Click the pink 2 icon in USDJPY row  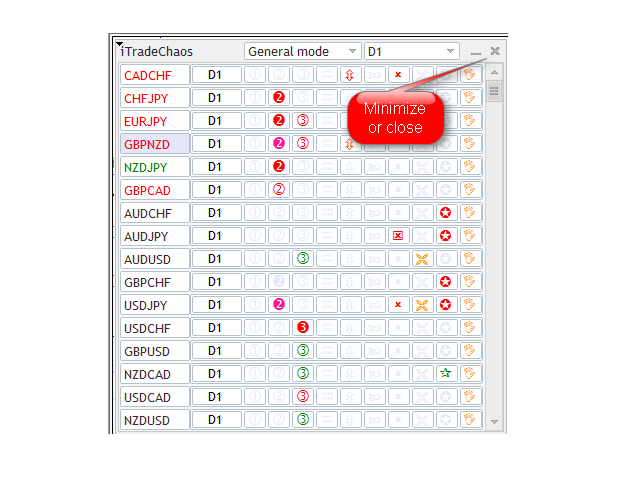pyautogui.click(x=279, y=304)
